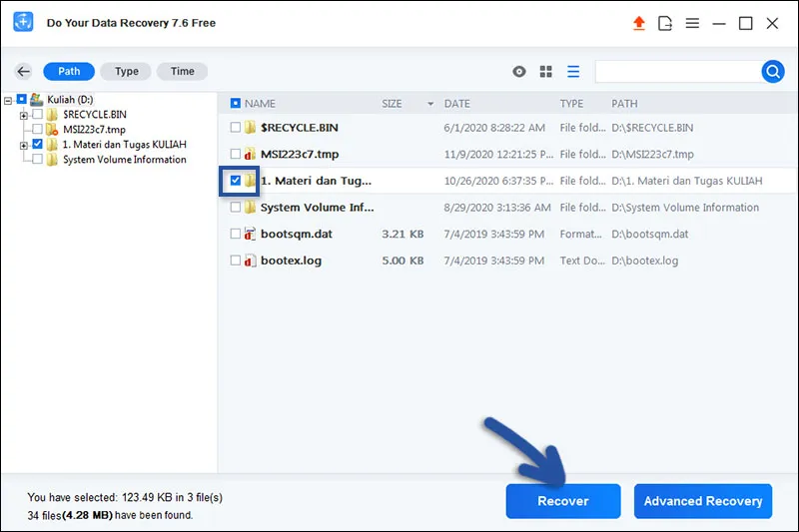The height and width of the screenshot is (532, 799).
Task: Check the System Volume Inf... row checkbox
Action: coord(235,208)
